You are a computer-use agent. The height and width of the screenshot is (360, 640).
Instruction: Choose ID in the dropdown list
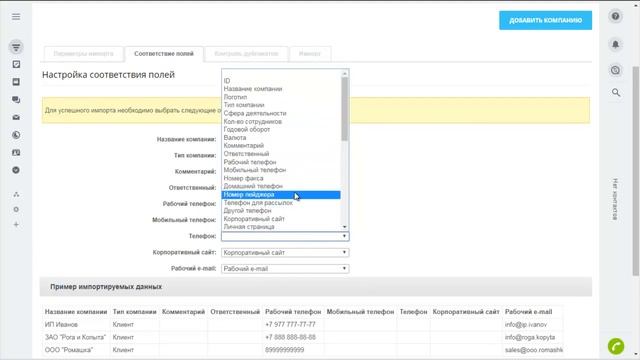point(281,81)
